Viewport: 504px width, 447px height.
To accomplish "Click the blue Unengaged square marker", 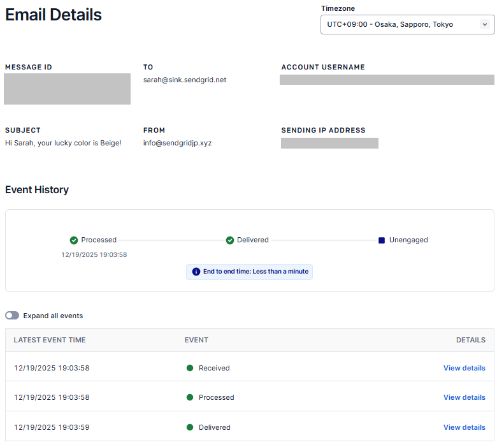I will [382, 240].
